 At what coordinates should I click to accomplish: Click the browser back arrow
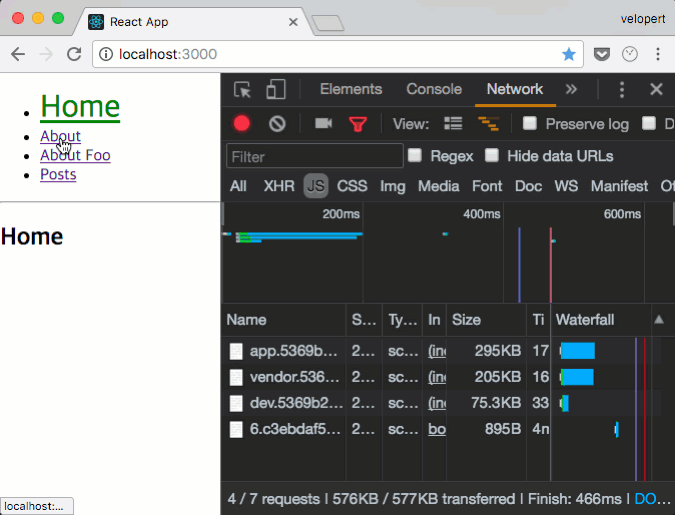[x=18, y=54]
